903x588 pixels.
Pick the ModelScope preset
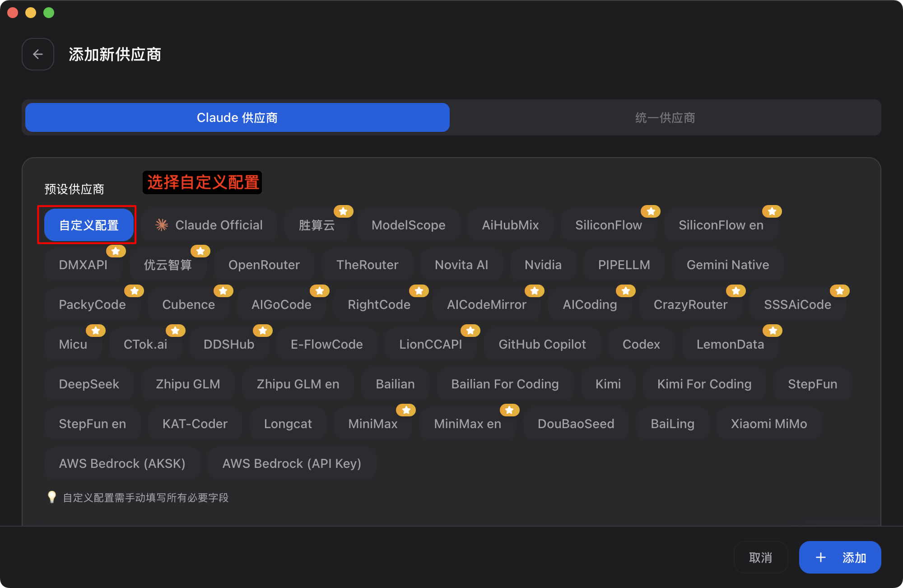[409, 225]
